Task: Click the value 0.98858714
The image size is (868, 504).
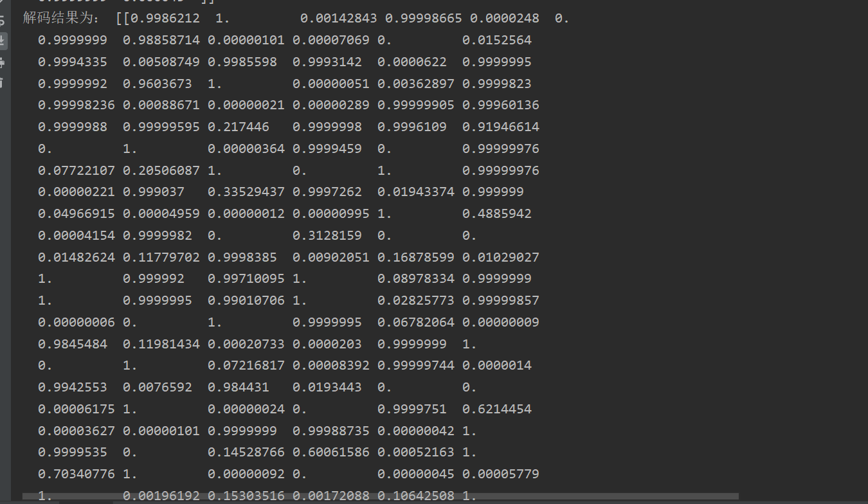Action: pyautogui.click(x=161, y=40)
